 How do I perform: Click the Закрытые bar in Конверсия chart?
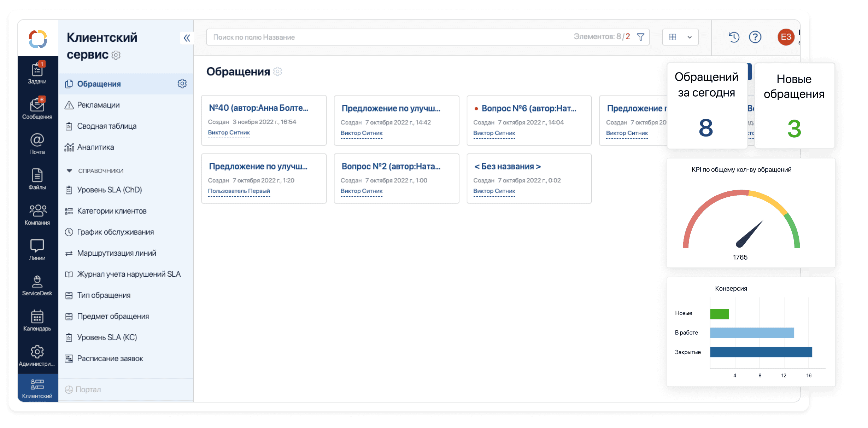[x=761, y=352]
